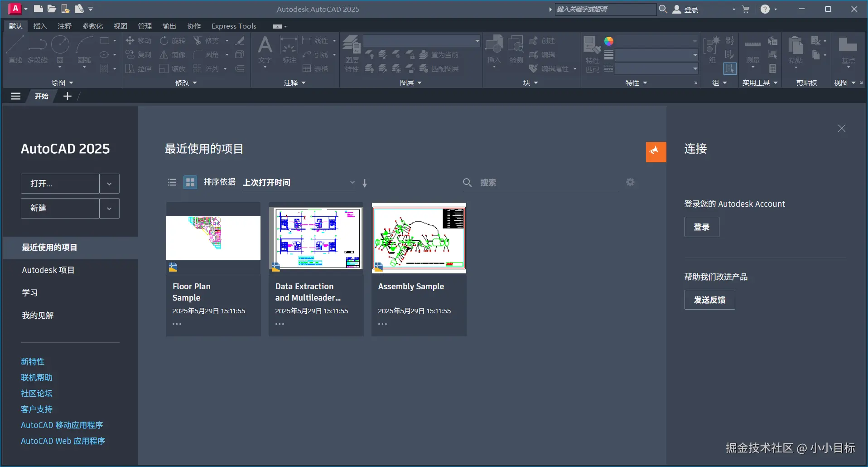868x467 pixels.
Task: Activate the 旋转 (Rotate) tool
Action: (173, 41)
